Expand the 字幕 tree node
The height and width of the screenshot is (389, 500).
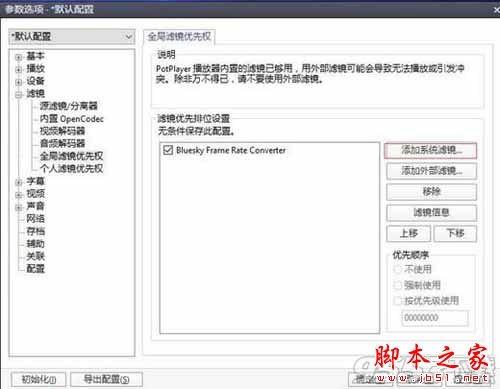[x=19, y=182]
